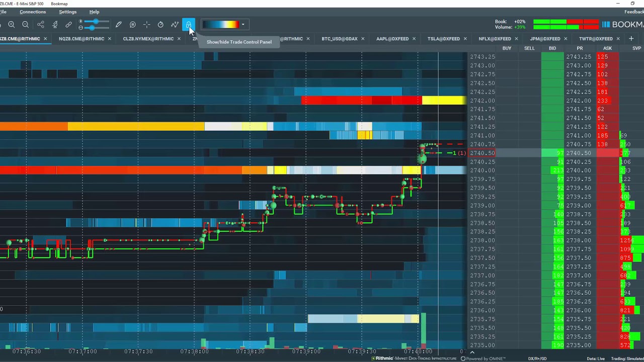The width and height of the screenshot is (644, 362).
Task: Click the PR column header
Action: pos(580,48)
